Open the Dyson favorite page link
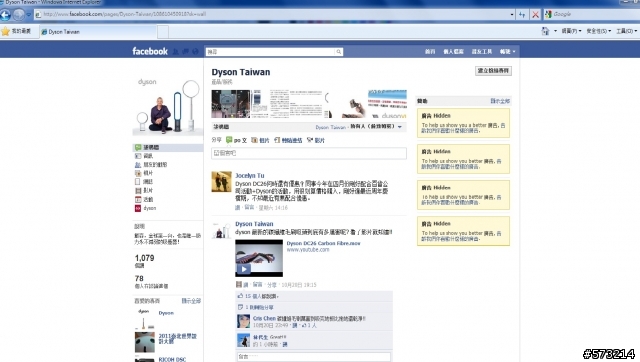Viewport: 640px width, 362px height. click(x=166, y=313)
